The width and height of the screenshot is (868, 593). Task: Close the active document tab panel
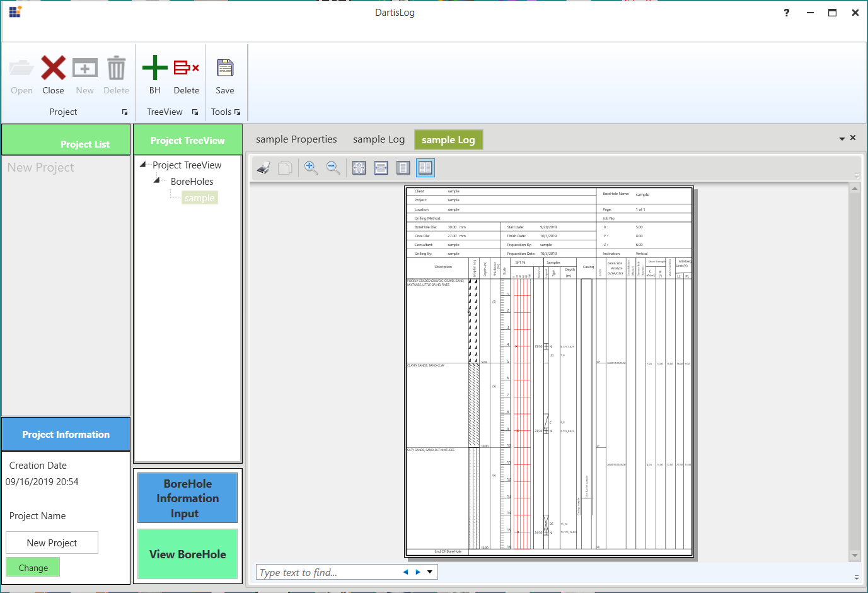coord(853,138)
